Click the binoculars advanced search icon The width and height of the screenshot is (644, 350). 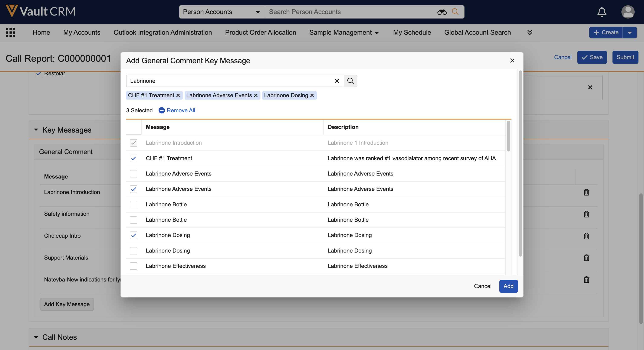442,12
